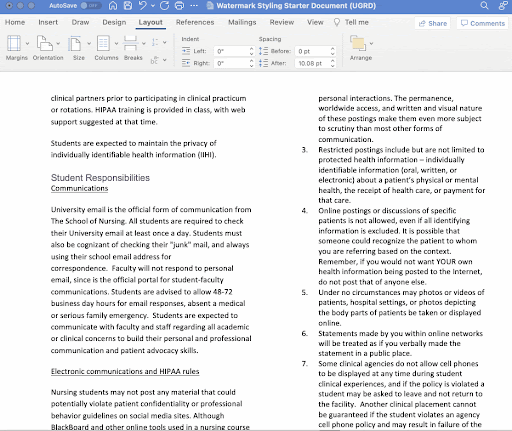This screenshot has height=431, width=512.
Task: Open the Undo history dropdown arrow
Action: [153, 6]
